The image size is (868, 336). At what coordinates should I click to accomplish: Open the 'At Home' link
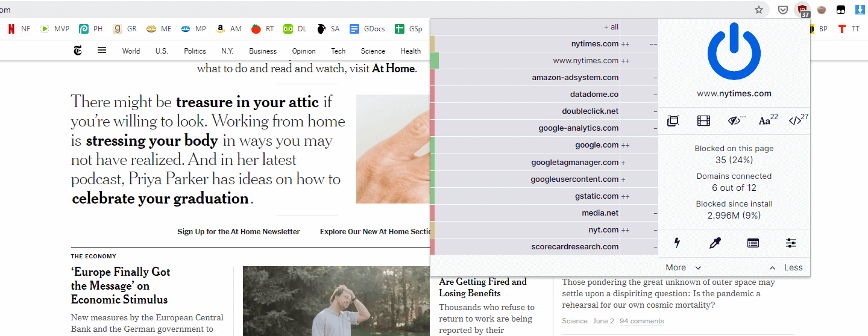[393, 69]
